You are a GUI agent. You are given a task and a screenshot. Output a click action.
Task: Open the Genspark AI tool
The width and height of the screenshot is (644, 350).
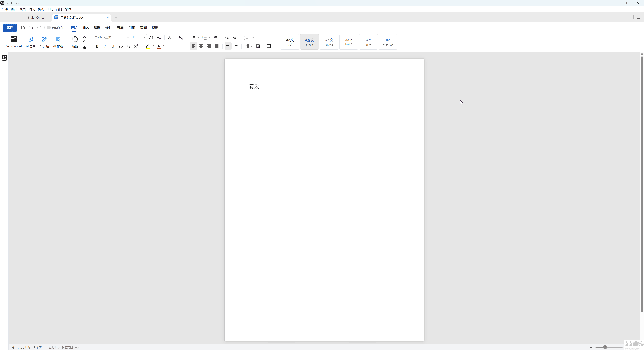14,41
